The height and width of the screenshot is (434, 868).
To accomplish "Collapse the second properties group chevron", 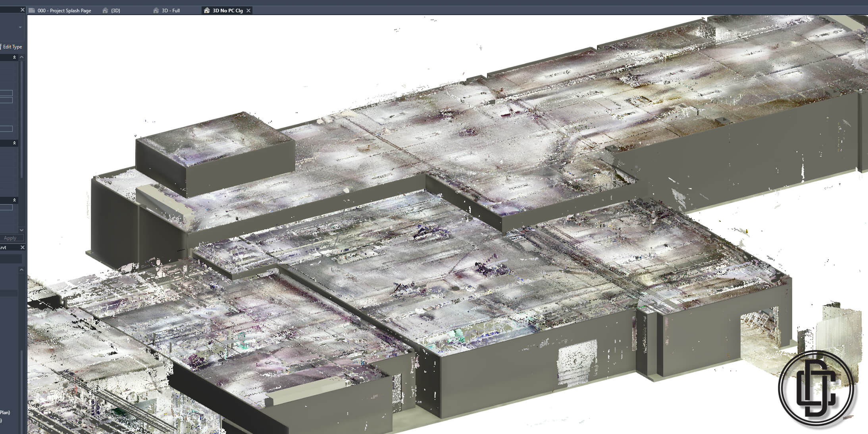I will click(15, 143).
